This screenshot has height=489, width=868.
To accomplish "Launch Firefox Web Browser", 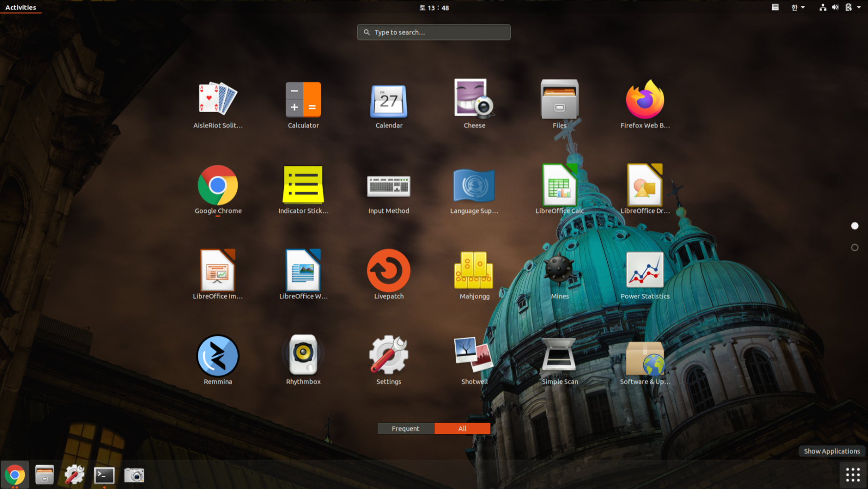I will pyautogui.click(x=645, y=104).
